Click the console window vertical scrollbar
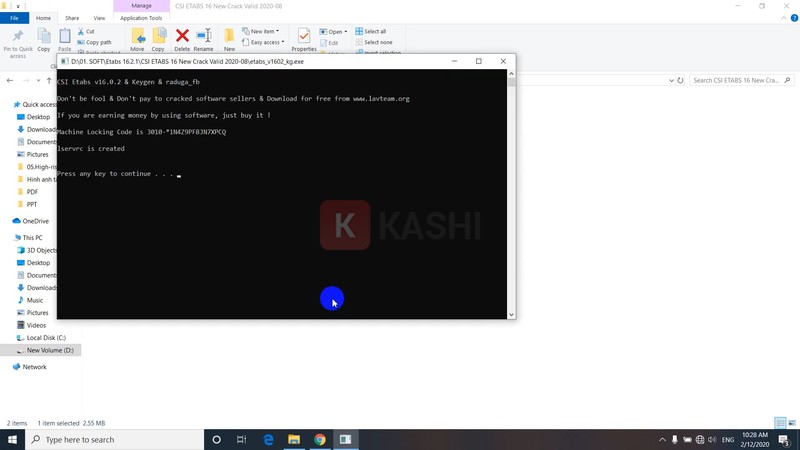This screenshot has width=800, height=450. pos(512,190)
